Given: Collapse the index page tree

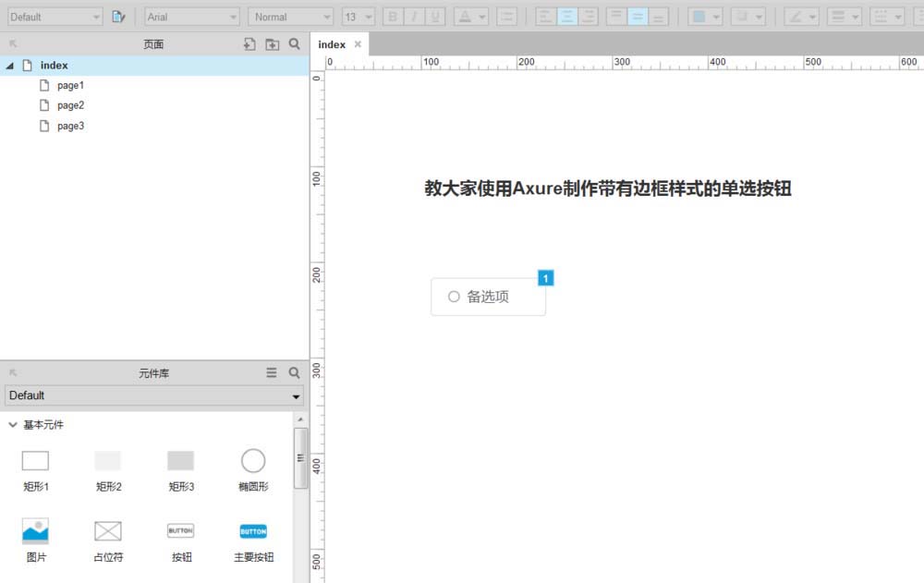Looking at the screenshot, I should [9, 66].
